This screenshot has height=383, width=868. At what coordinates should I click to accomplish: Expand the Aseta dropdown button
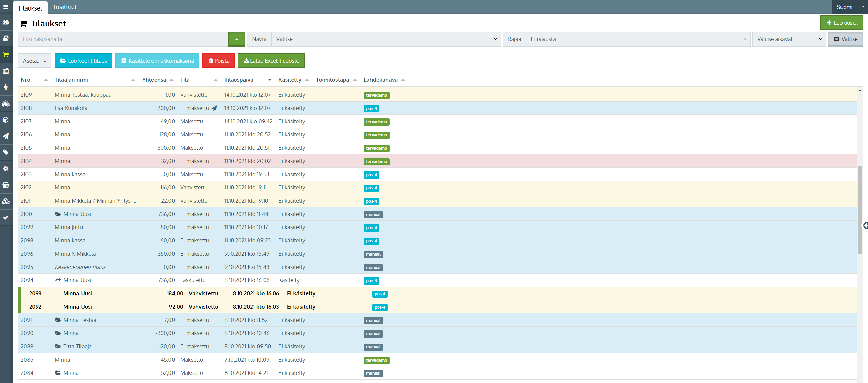[34, 61]
